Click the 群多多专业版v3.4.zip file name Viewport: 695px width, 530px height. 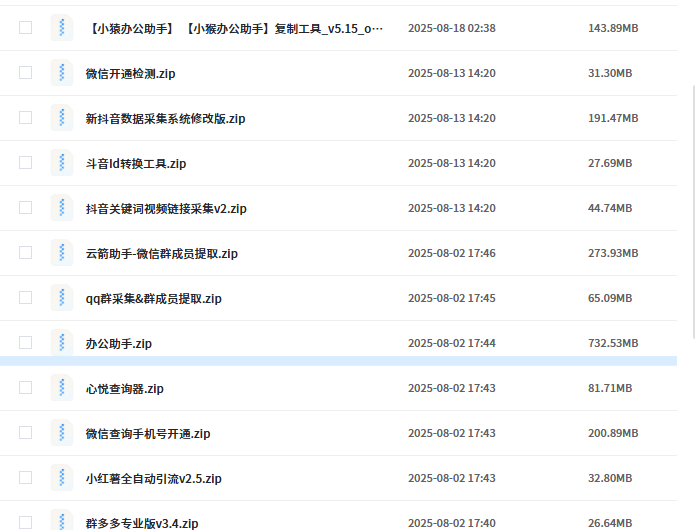point(141,523)
